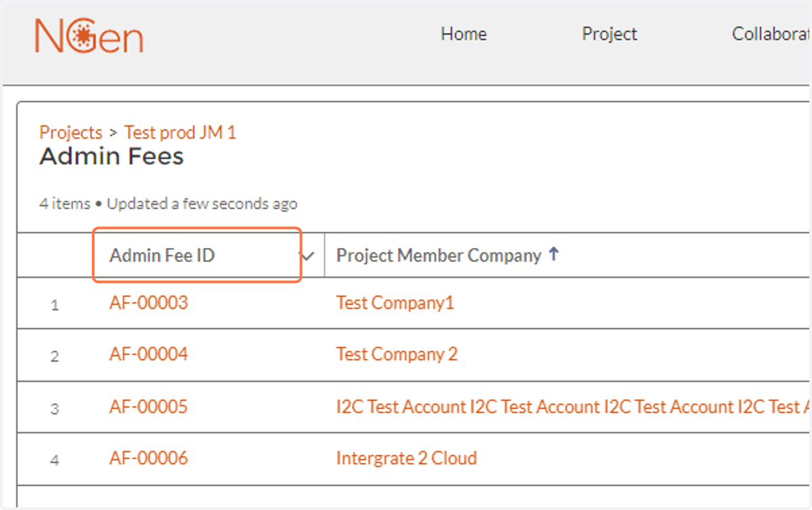812x510 pixels.
Task: Sort by Project Member Company column
Action: coord(439,255)
